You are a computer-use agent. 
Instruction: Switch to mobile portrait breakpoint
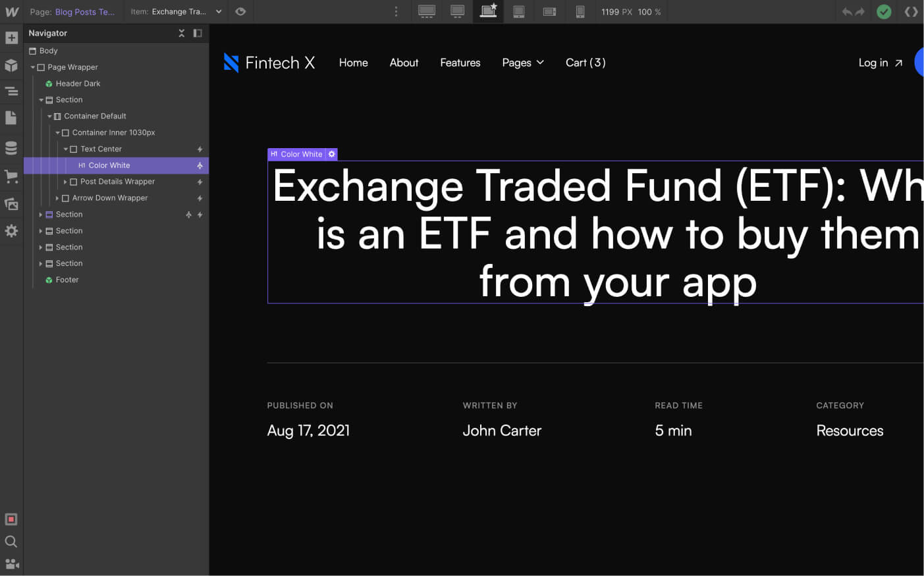[x=580, y=11]
